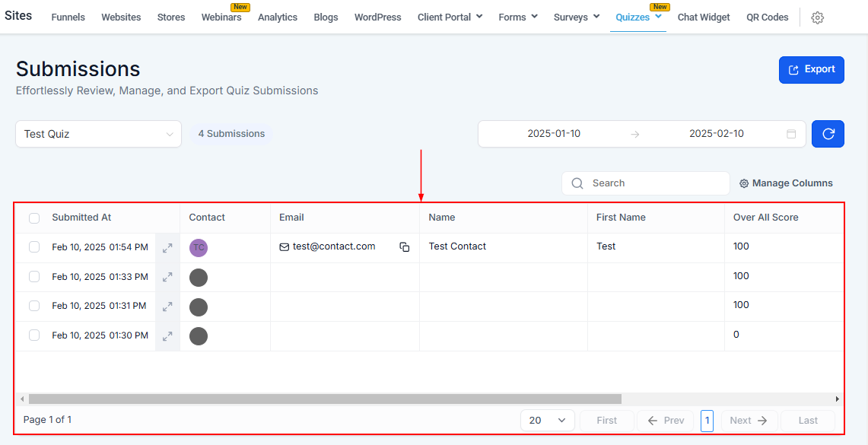Go to the Last page
Image resolution: width=868 pixels, height=445 pixels.
click(x=808, y=421)
